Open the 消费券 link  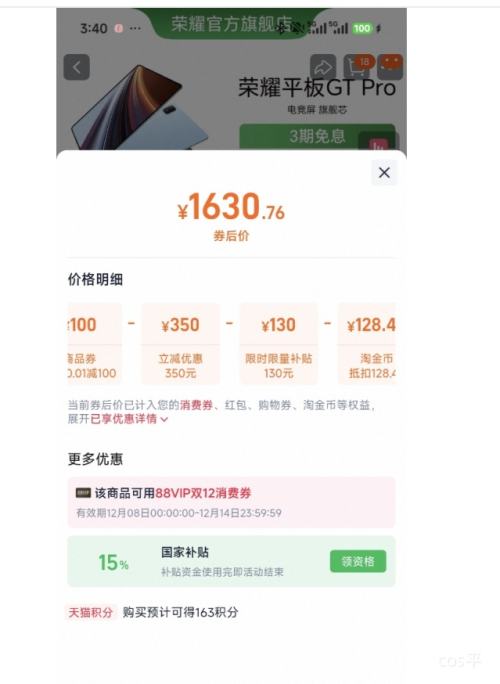[x=196, y=405]
